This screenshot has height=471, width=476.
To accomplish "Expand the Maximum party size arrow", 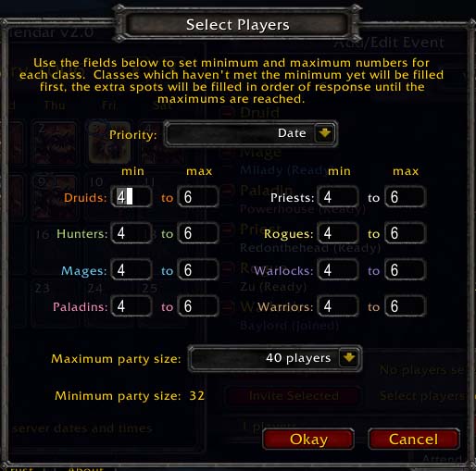I will [349, 358].
